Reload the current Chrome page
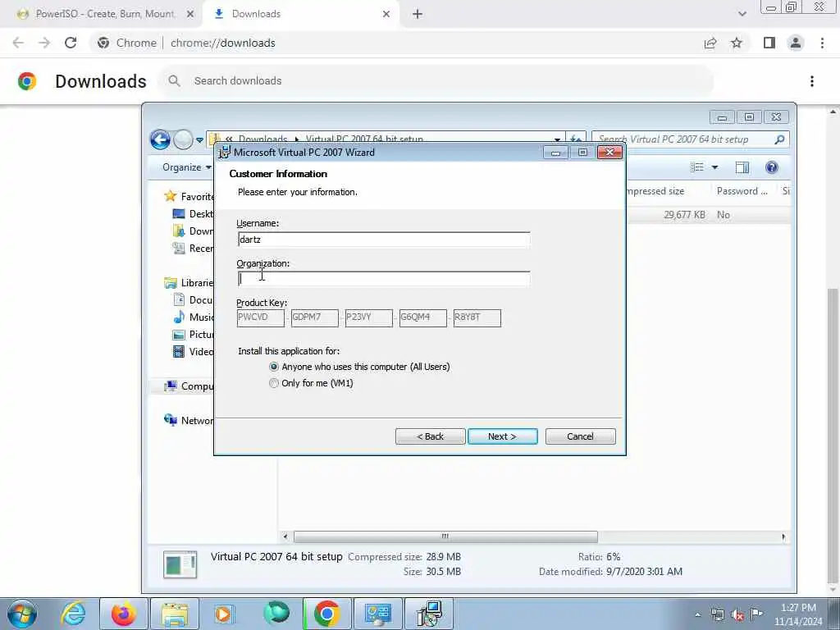Screen dimensions: 840x630 [x=71, y=43]
